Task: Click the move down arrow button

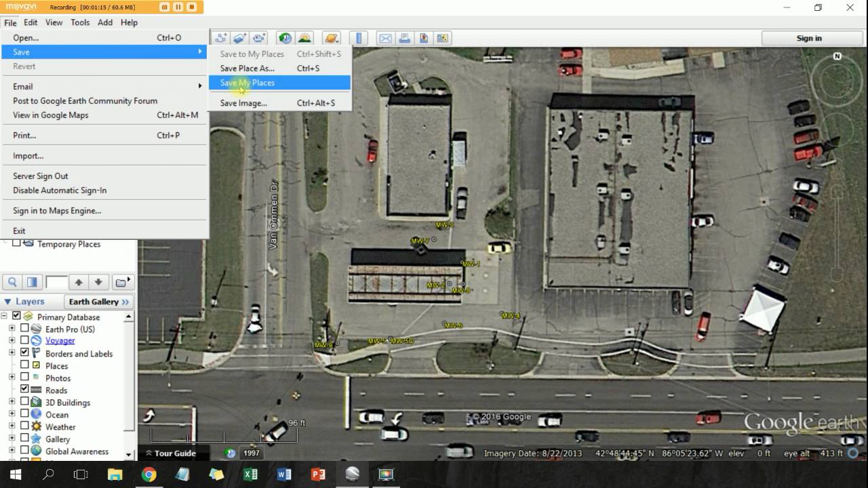Action: [x=98, y=282]
